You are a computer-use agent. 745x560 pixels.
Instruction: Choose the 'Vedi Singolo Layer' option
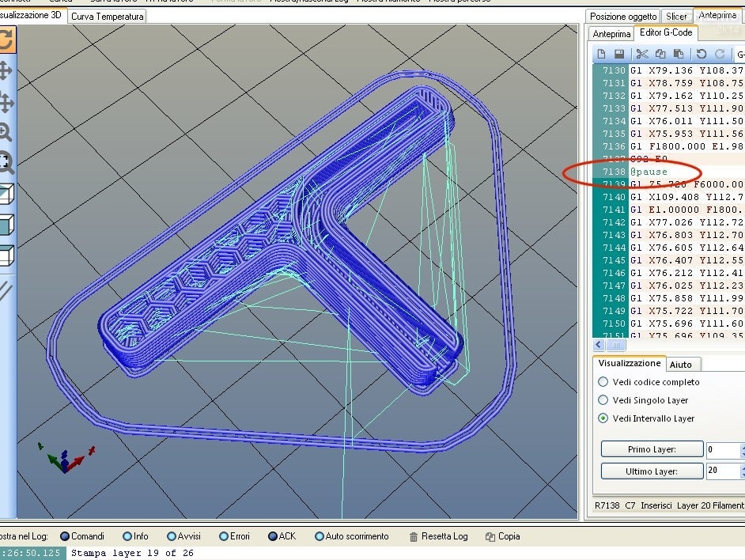click(x=603, y=400)
